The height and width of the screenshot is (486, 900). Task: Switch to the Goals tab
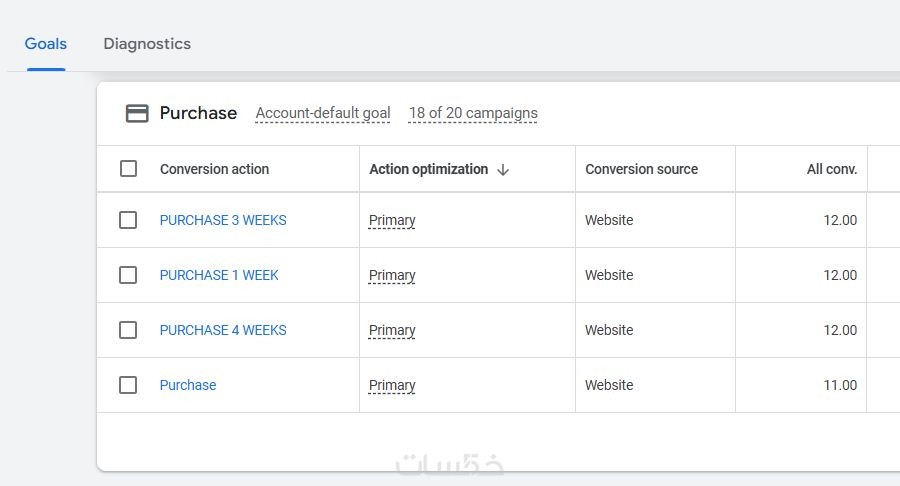[x=46, y=44]
